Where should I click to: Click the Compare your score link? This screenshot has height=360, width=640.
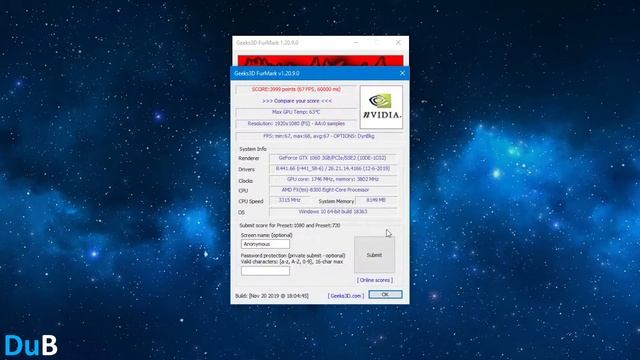coord(297,101)
